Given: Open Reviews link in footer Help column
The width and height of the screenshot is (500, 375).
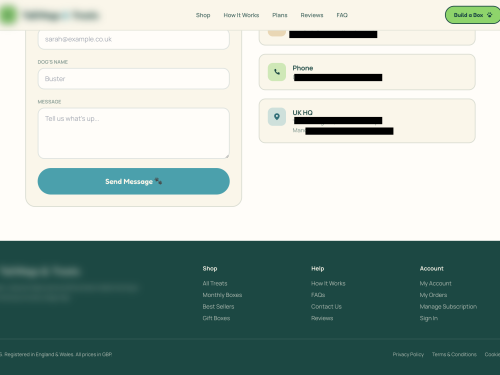Looking at the screenshot, I should (322, 318).
